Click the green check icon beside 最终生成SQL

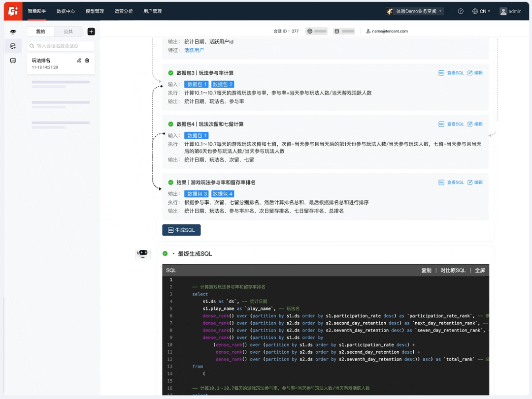tap(165, 253)
